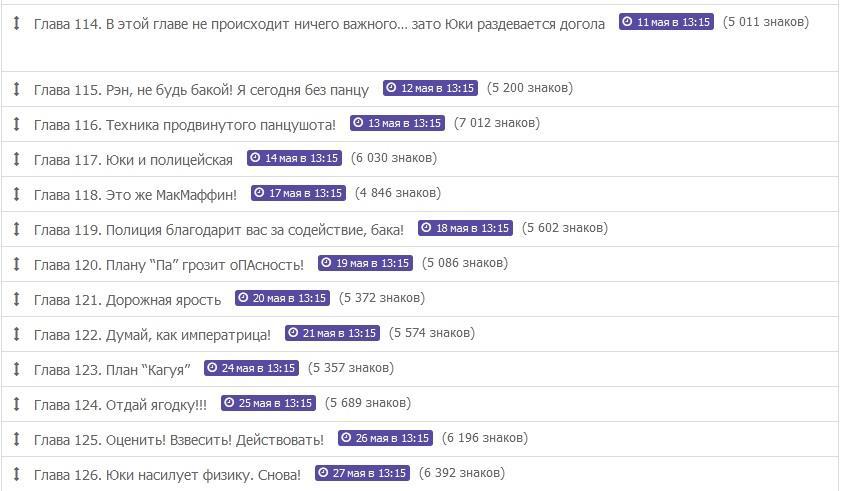Click the "27 мая в 13:15" publish badge
845x491 pixels.
(x=362, y=474)
